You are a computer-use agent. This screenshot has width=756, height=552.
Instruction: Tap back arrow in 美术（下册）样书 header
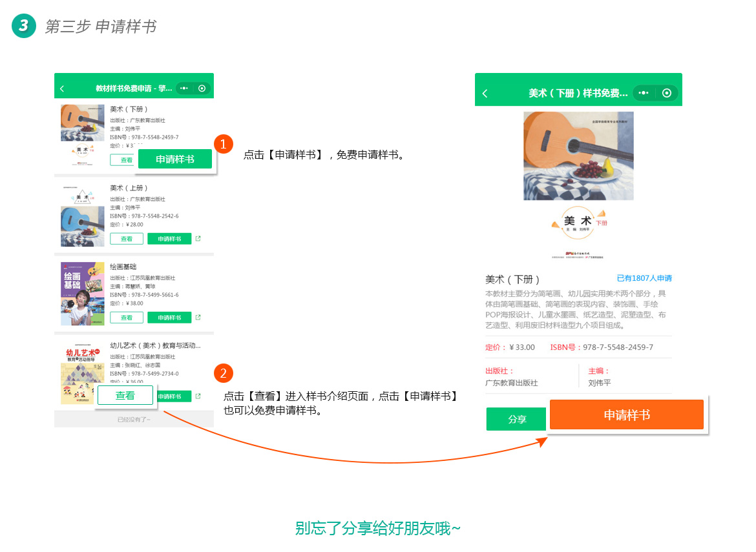(485, 94)
